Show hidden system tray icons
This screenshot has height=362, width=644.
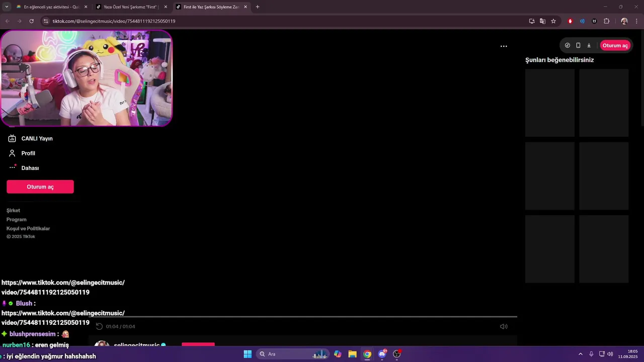[580, 354]
